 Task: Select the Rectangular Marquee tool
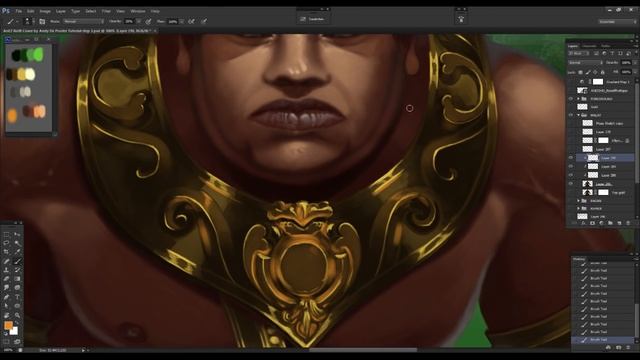coord(7,235)
